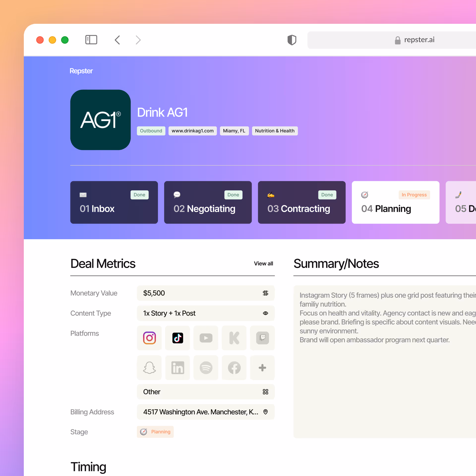Click the map pin icon beside billing address
The height and width of the screenshot is (476, 476).
tap(266, 412)
